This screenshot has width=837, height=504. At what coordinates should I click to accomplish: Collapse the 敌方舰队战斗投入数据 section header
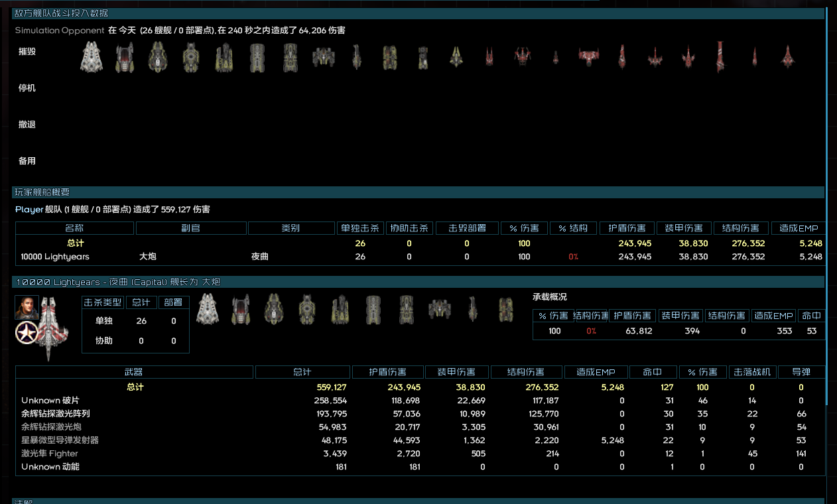[60, 13]
